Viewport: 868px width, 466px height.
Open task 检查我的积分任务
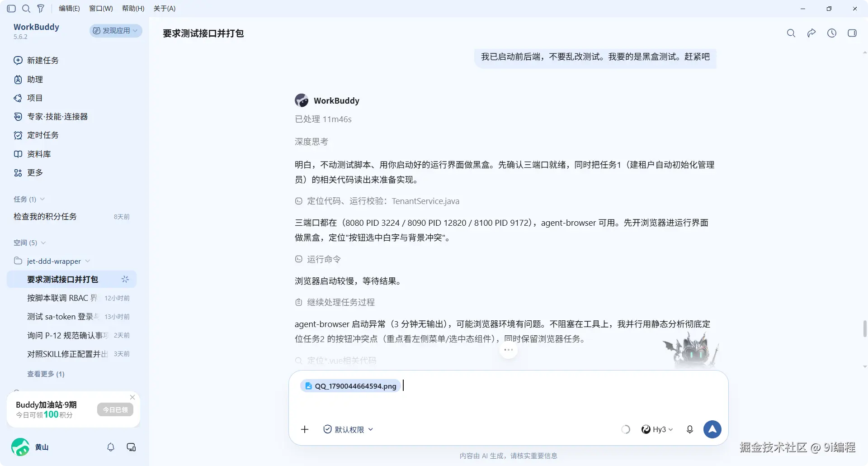tap(71, 217)
